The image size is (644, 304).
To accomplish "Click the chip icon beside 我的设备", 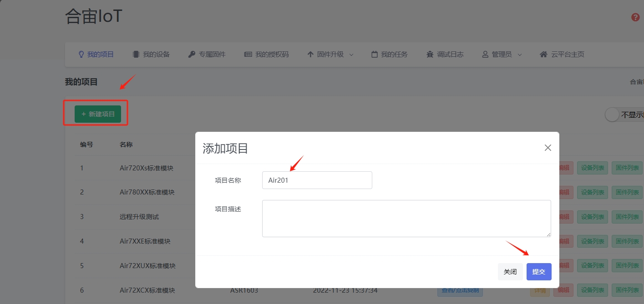I will click(x=136, y=55).
